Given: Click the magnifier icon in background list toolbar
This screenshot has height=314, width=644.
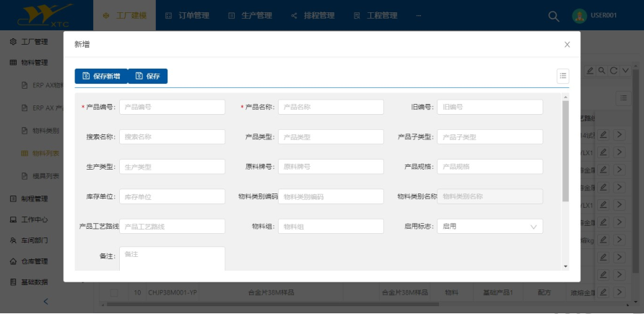Looking at the screenshot, I should (601, 71).
